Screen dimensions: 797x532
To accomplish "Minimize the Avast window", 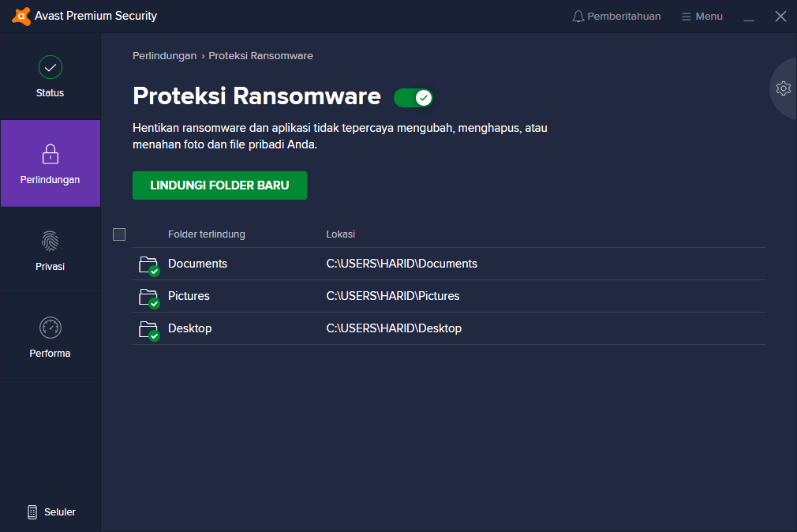I will pyautogui.click(x=749, y=17).
